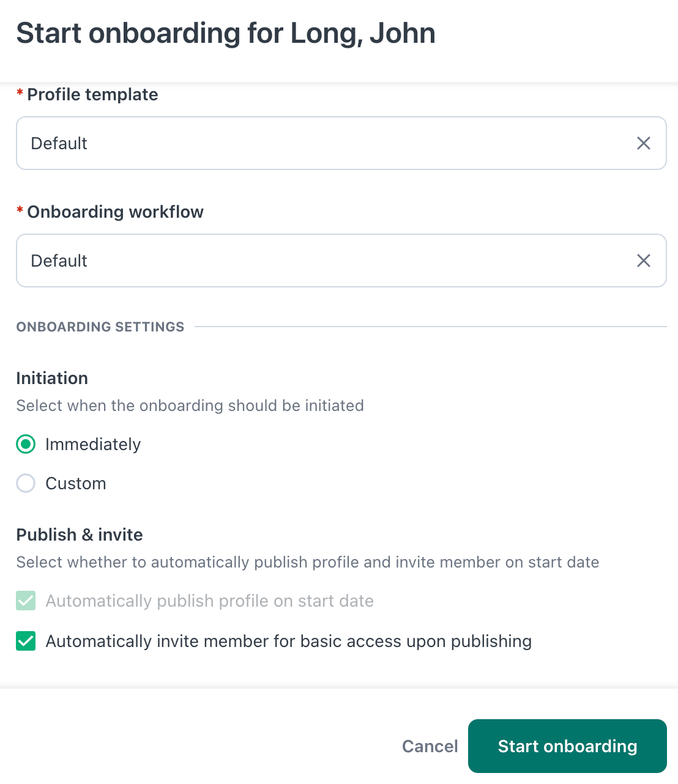This screenshot has width=678, height=784.
Task: Click the dialog title Start onboarding for Long, John
Action: point(226,33)
